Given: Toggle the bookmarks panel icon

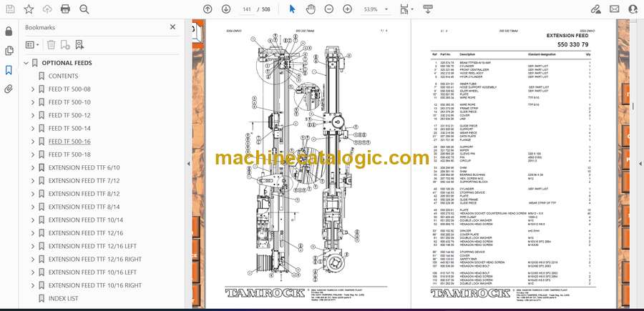Looking at the screenshot, I should pos(9,70).
